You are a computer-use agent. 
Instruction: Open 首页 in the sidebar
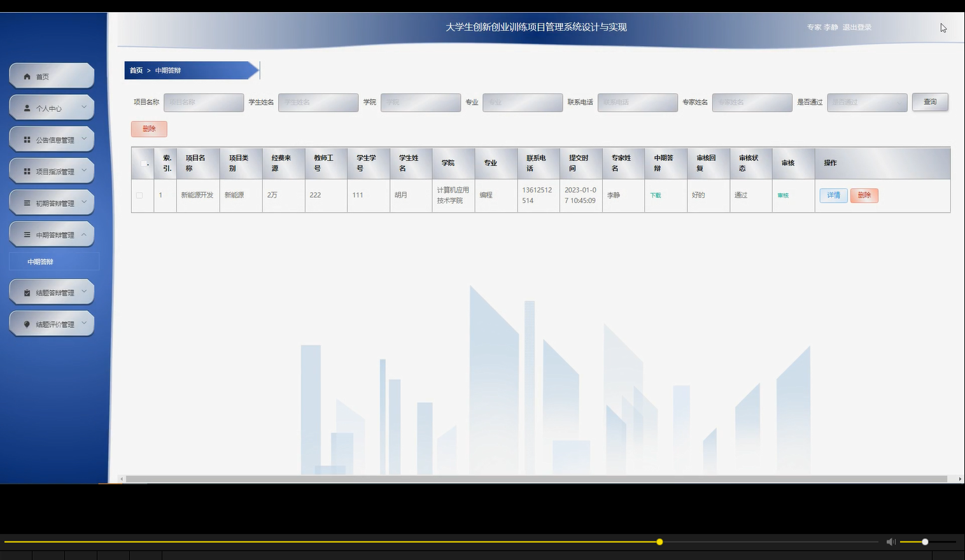(x=52, y=76)
